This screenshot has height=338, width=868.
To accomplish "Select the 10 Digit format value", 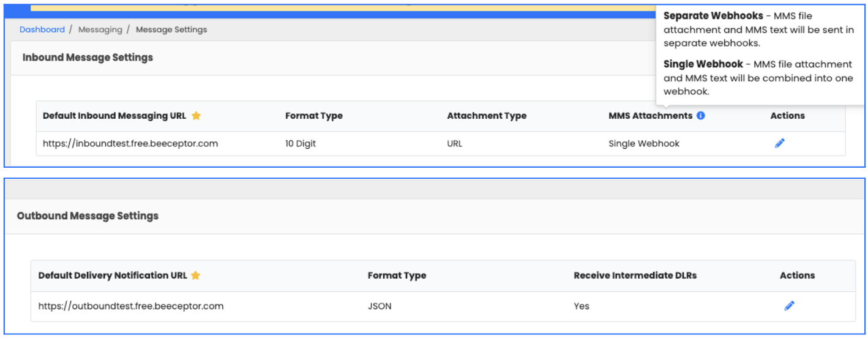I will pyautogui.click(x=301, y=144).
